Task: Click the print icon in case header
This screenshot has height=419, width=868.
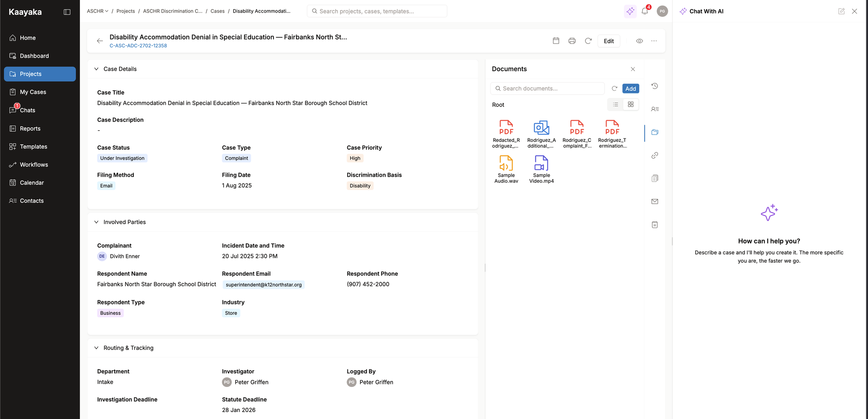Action: (x=572, y=41)
